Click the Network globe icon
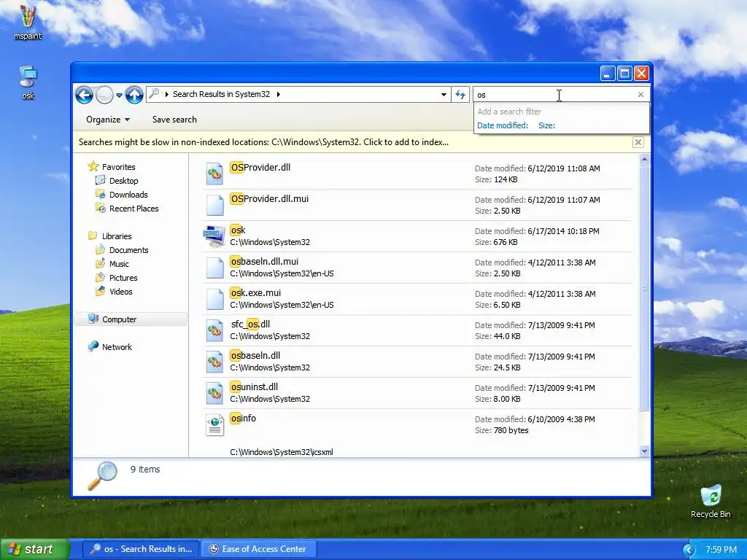The width and height of the screenshot is (747, 560). (93, 346)
